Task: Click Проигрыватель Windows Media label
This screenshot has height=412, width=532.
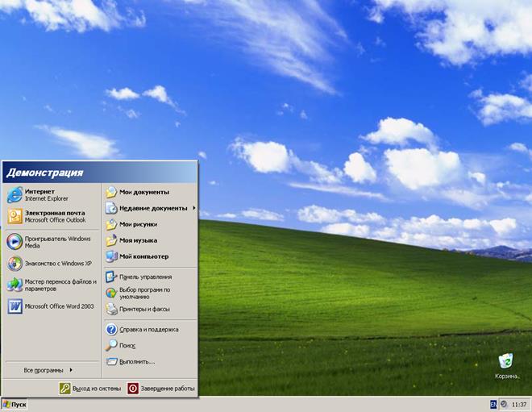Action: [58, 242]
